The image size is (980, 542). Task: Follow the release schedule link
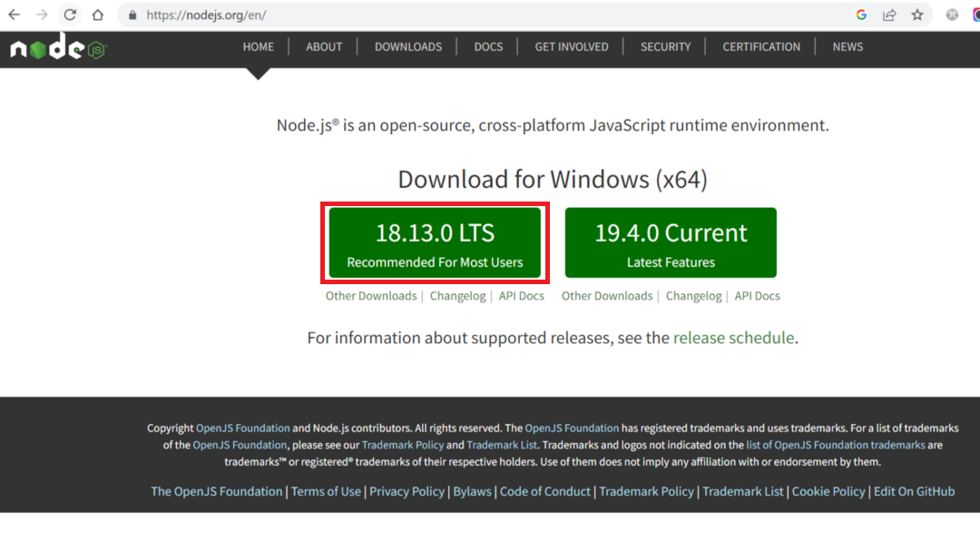tap(734, 339)
